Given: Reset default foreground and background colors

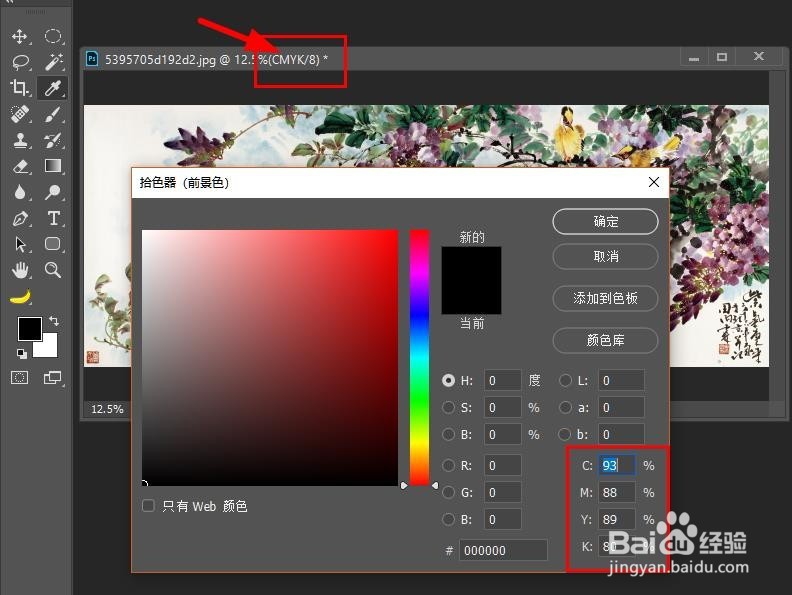Looking at the screenshot, I should tap(21, 354).
